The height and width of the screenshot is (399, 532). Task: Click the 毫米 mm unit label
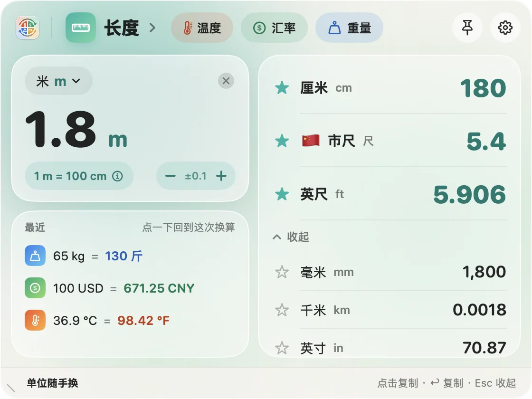click(327, 272)
